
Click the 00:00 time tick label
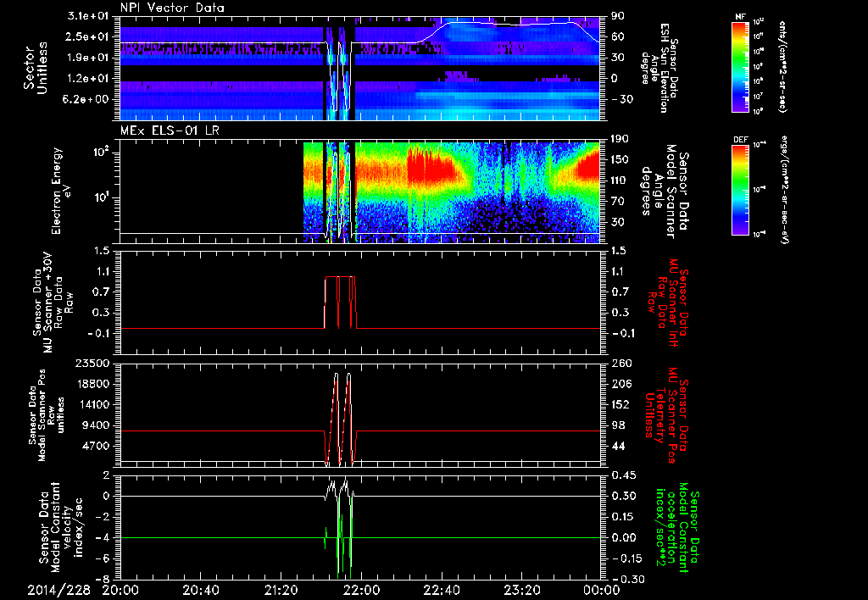pos(601,590)
